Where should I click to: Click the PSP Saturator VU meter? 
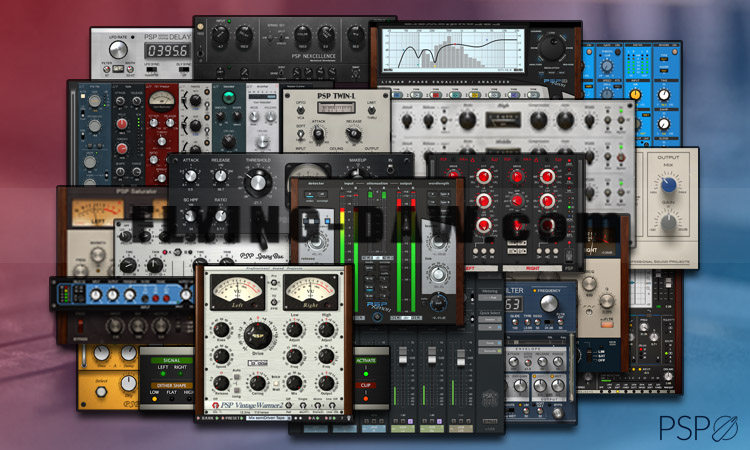pos(98,211)
